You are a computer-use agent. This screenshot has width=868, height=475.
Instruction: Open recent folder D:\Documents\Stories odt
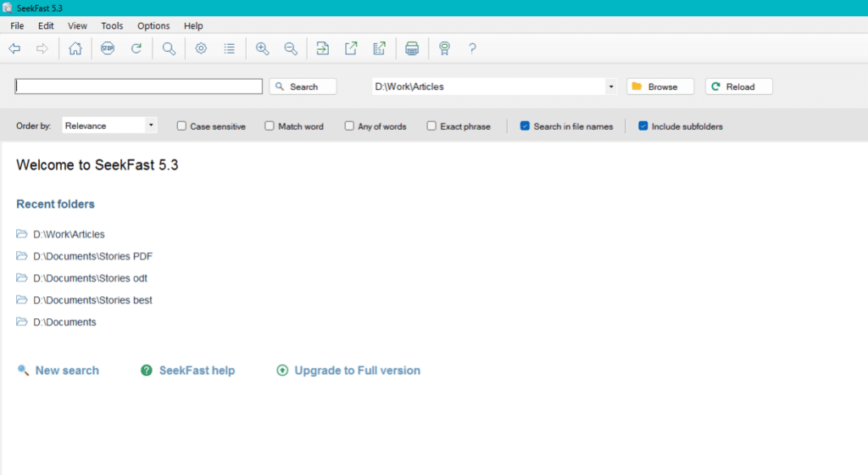coord(90,278)
